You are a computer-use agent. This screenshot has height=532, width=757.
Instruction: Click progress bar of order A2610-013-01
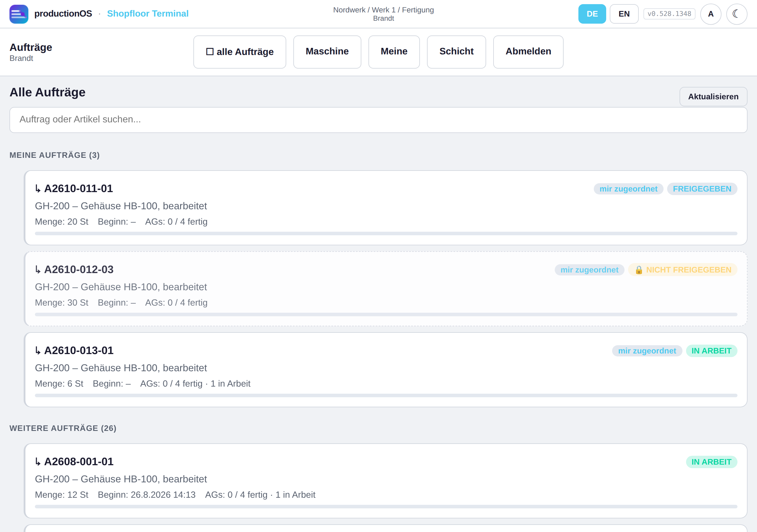coord(386,395)
